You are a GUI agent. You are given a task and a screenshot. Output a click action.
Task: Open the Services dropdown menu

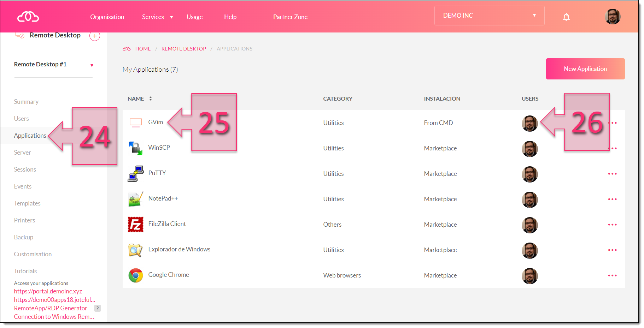pyautogui.click(x=157, y=17)
